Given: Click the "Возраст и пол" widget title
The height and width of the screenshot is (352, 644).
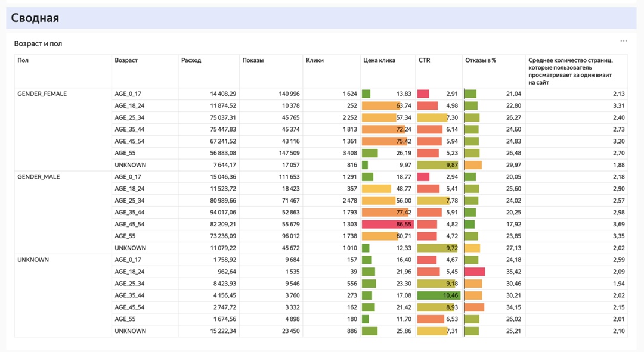Looking at the screenshot, I should pyautogui.click(x=38, y=43).
